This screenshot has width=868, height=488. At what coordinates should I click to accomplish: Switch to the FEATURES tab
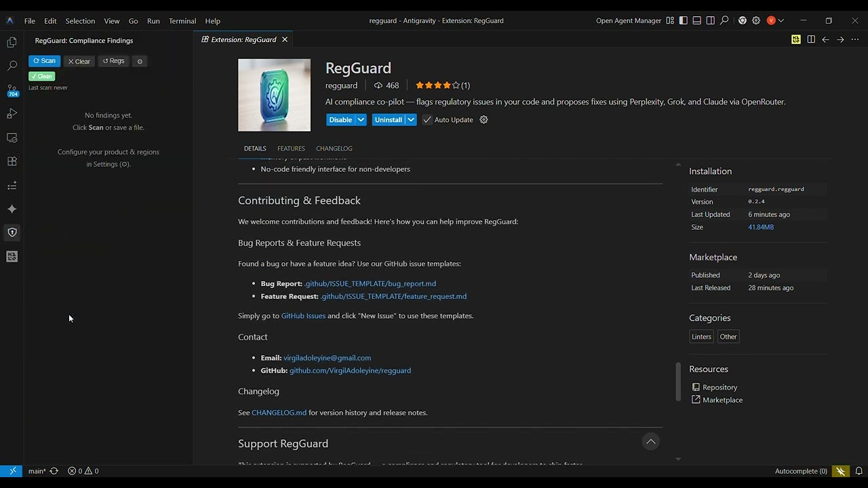click(291, 148)
